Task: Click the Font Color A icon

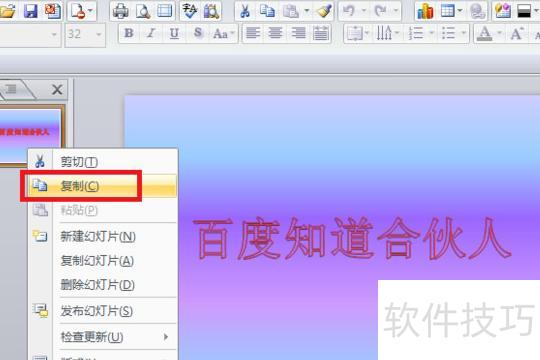Action: (485, 33)
